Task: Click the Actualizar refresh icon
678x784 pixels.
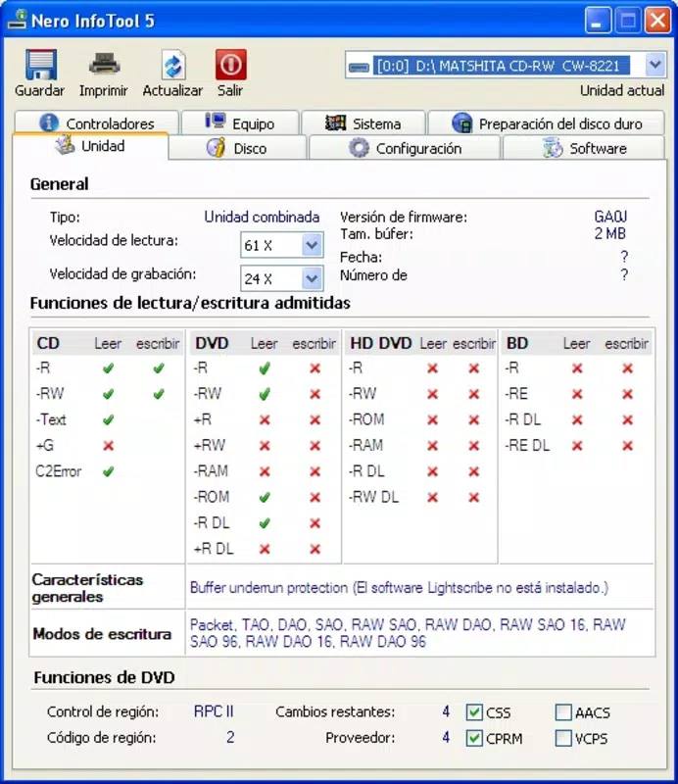Action: [x=173, y=65]
